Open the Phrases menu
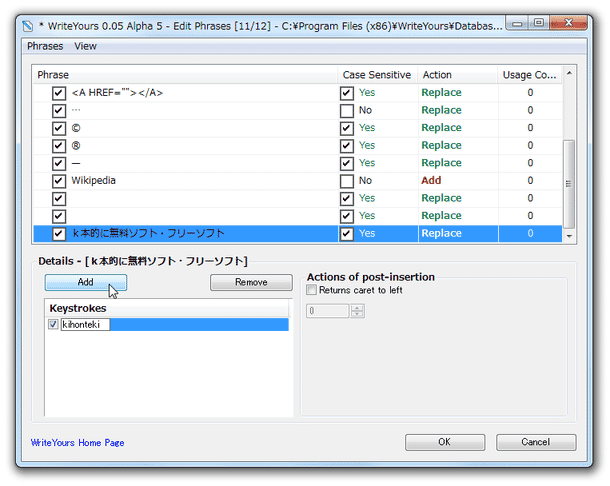 click(x=45, y=46)
